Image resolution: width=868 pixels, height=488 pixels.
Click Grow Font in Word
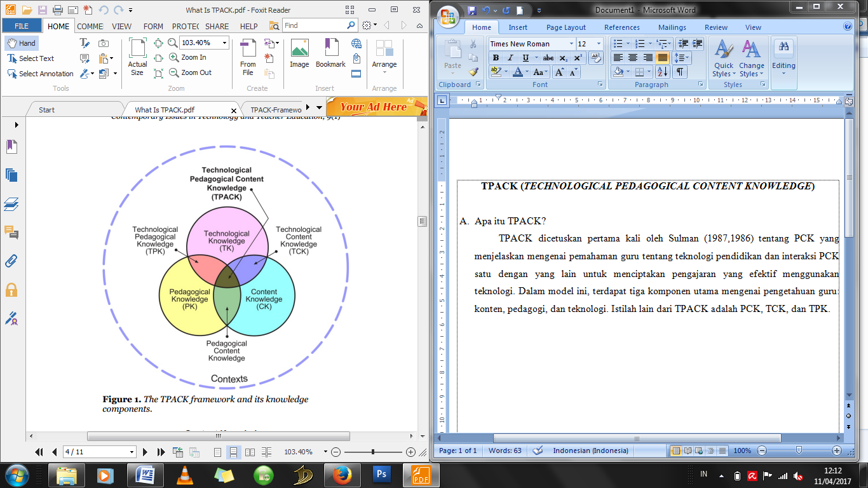point(559,72)
